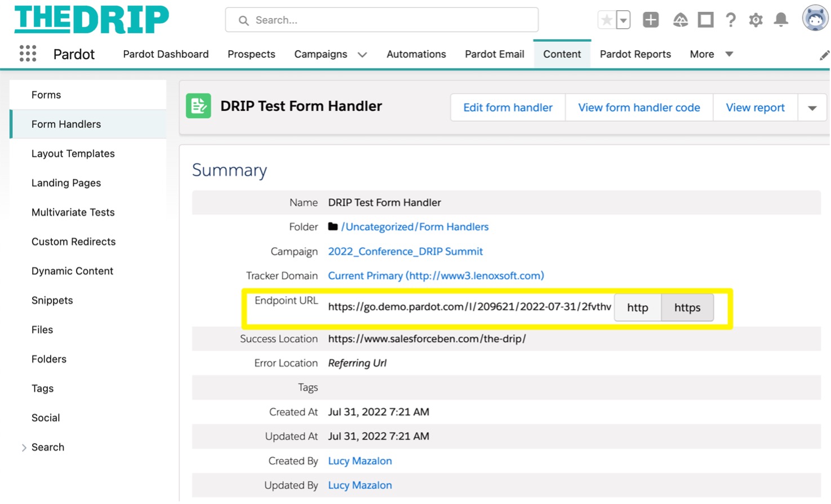Open the Automations tab
This screenshot has height=504, width=831.
tap(416, 54)
